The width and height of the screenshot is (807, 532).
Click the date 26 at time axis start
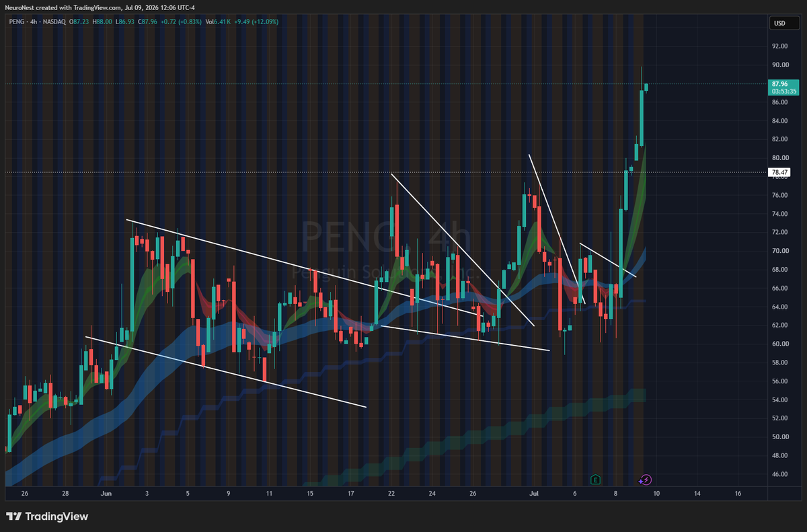click(25, 494)
